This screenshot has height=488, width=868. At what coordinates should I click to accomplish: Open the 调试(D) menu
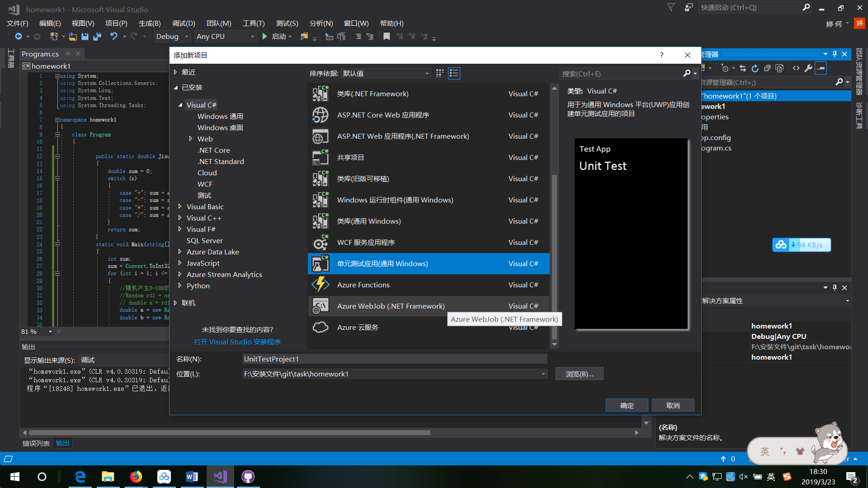click(183, 23)
